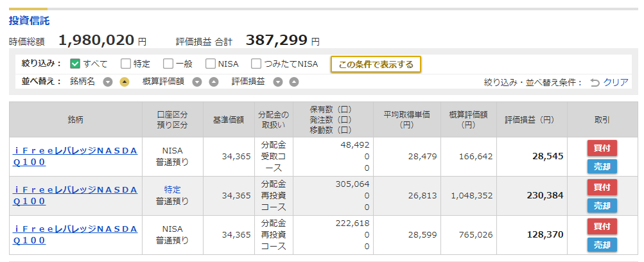Check the 一般 filter checkbox
This screenshot has height=262, width=644.
coord(168,64)
